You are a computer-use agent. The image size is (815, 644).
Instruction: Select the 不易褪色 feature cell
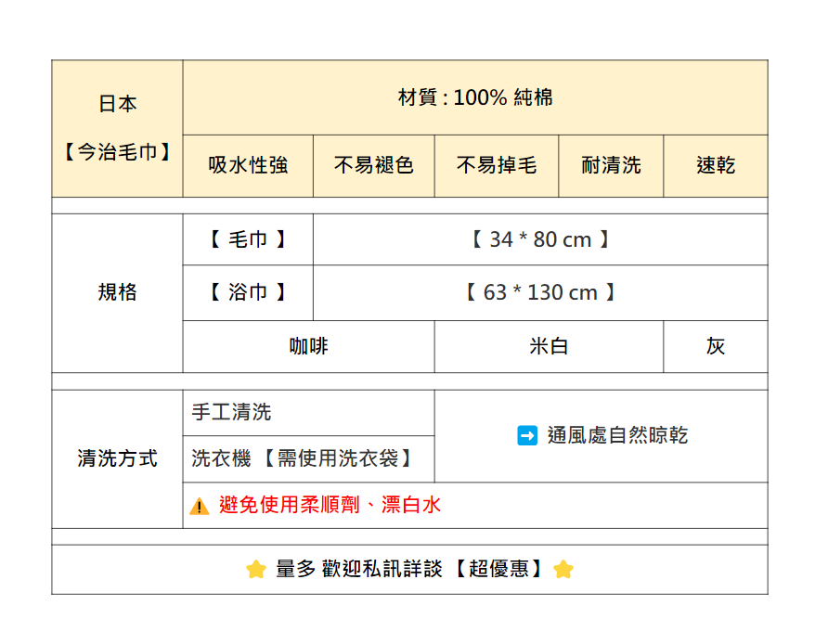pos(373,166)
